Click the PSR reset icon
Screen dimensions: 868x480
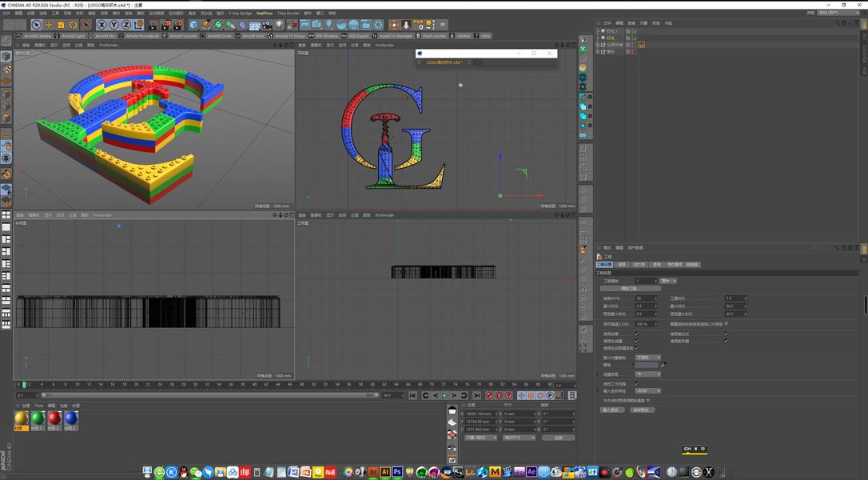419,24
